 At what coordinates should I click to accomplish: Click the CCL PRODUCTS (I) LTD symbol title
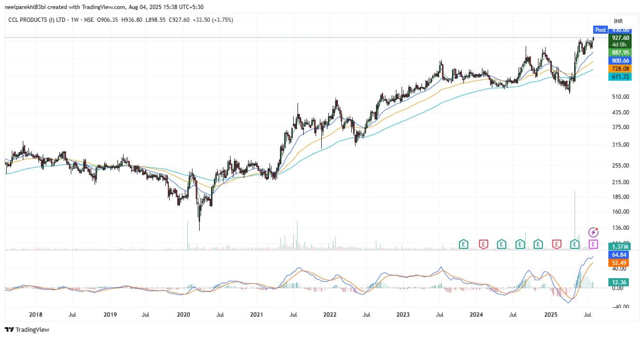[x=38, y=19]
